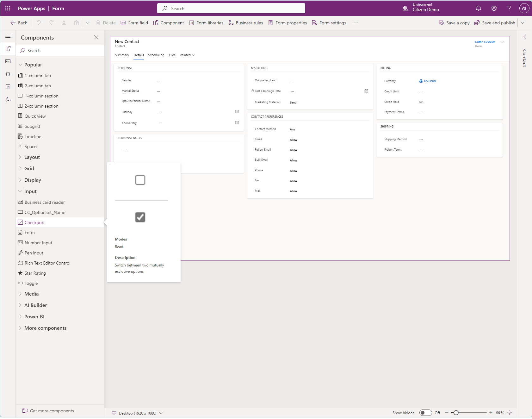This screenshot has width=532, height=419.
Task: Switch to the Summary tab
Action: click(x=122, y=55)
